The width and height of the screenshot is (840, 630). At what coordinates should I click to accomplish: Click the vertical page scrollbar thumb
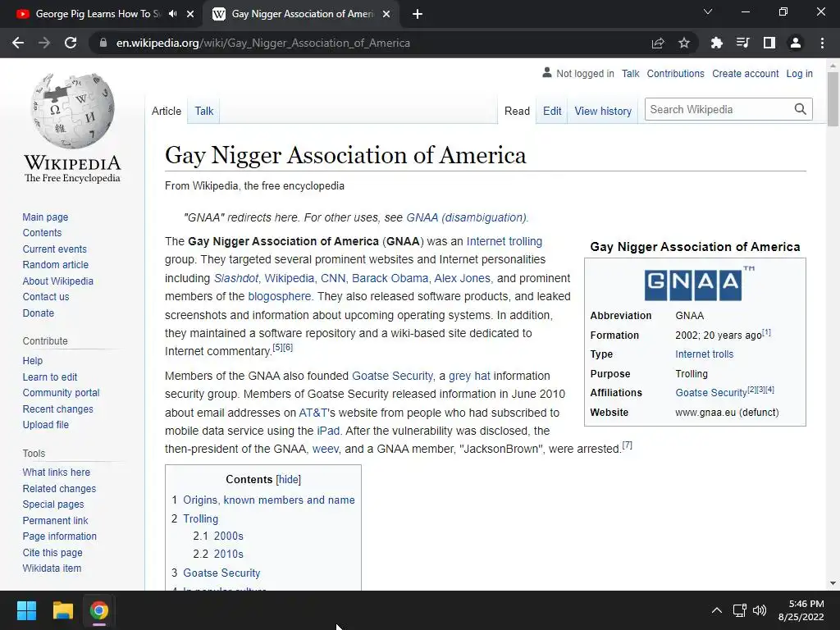(833, 99)
